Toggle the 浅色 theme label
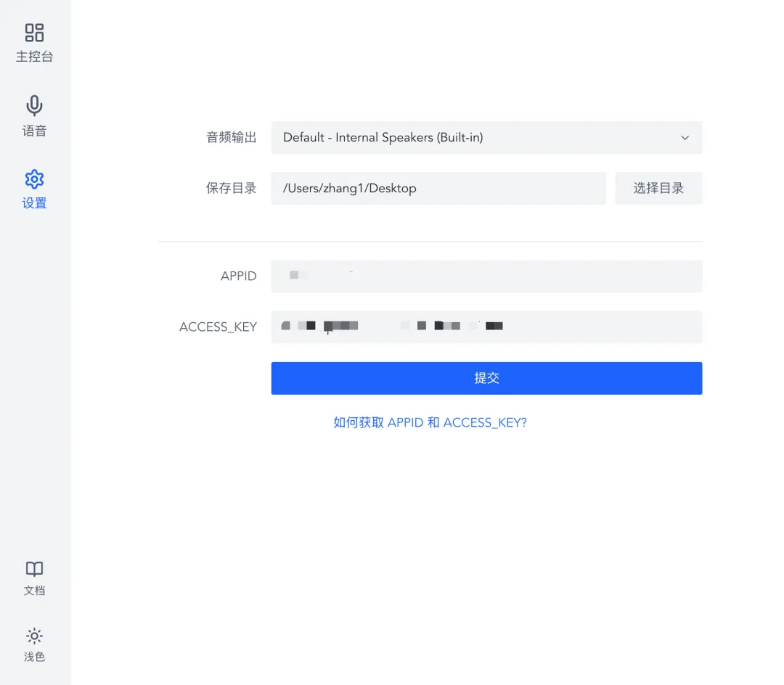 point(34,657)
